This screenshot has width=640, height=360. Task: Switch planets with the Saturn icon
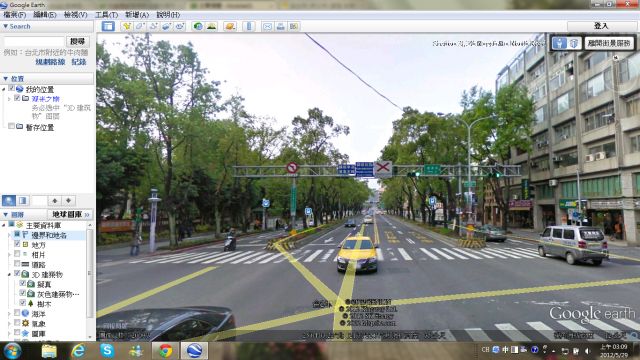[x=230, y=26]
